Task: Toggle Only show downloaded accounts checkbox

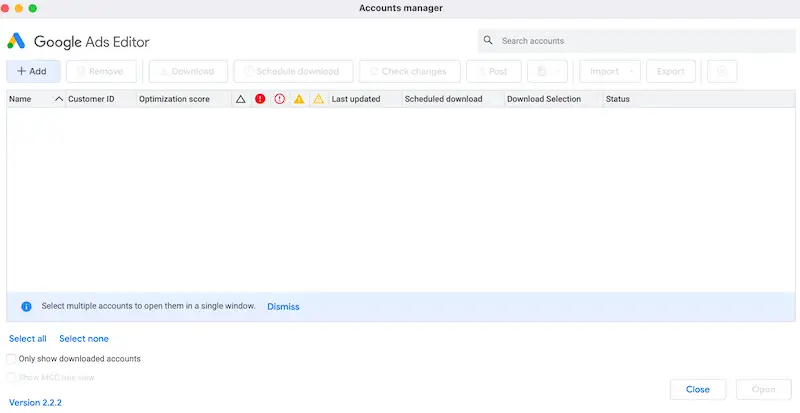Action: (x=12, y=358)
